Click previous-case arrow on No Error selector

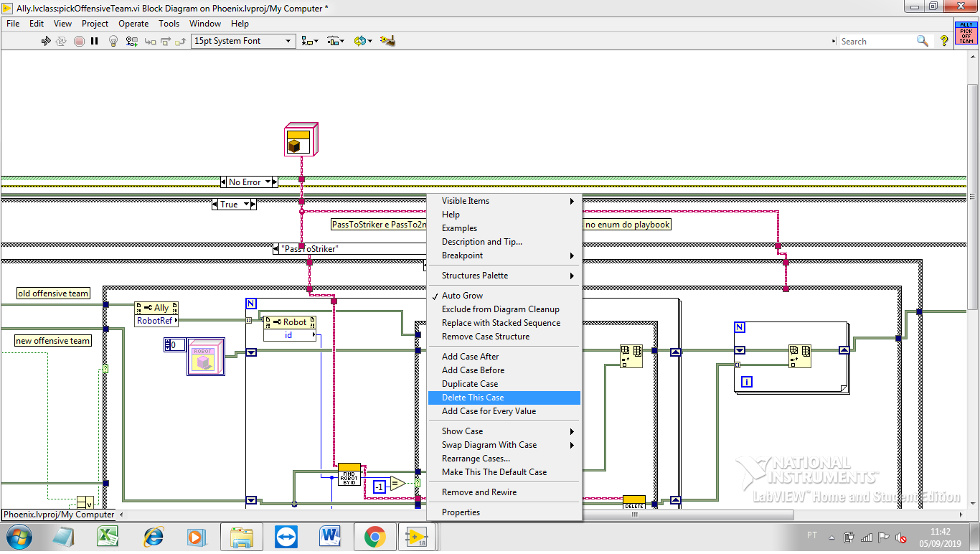click(x=224, y=182)
